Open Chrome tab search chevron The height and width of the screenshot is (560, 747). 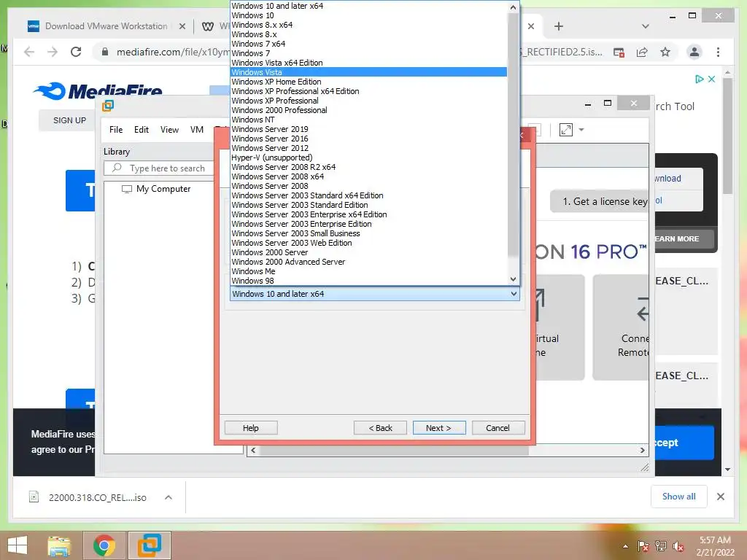(x=646, y=26)
